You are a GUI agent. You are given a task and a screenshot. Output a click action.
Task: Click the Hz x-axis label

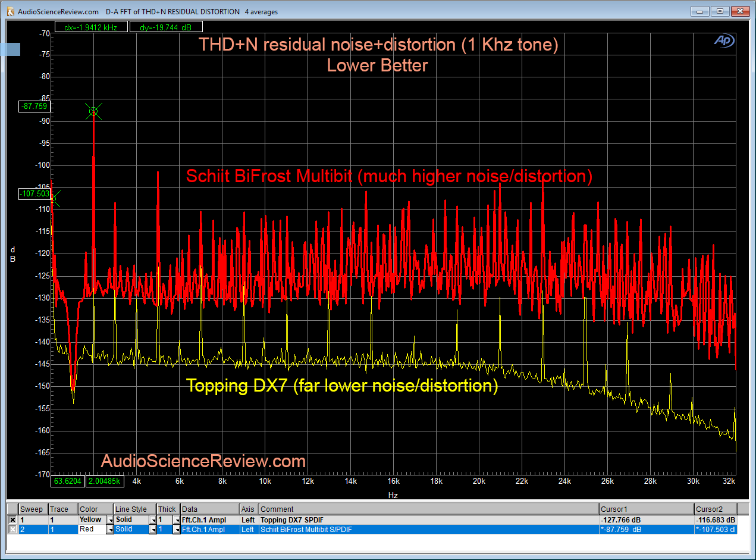click(393, 495)
